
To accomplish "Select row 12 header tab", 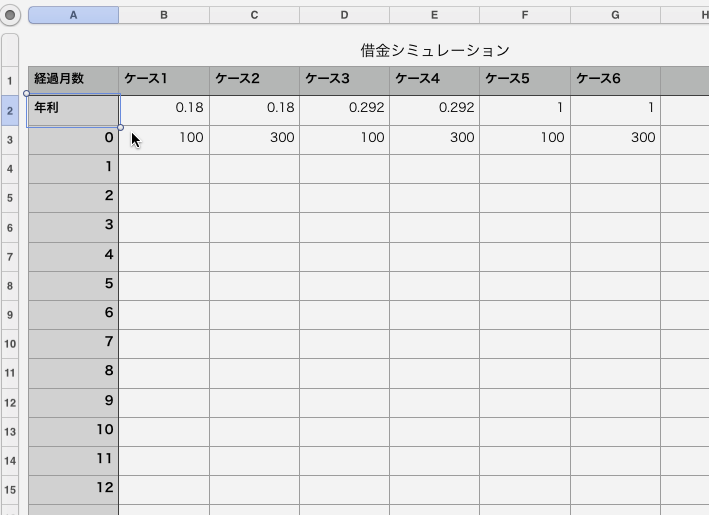I will pos(10,402).
